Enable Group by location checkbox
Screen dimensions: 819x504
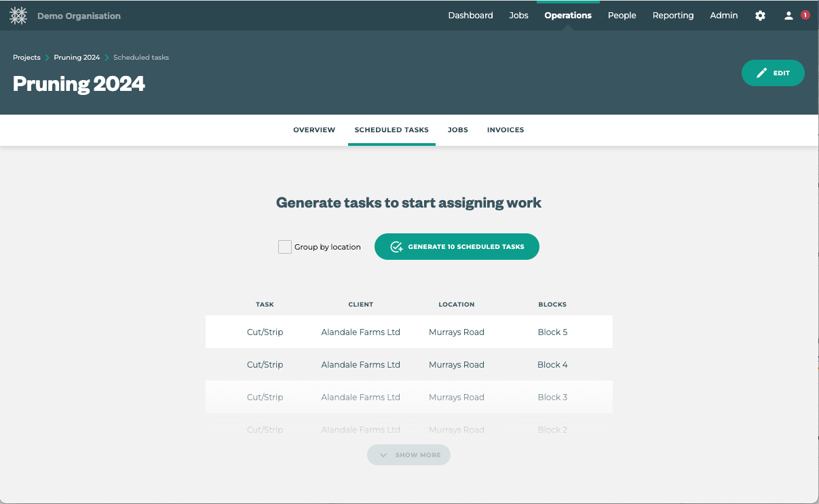(x=285, y=247)
